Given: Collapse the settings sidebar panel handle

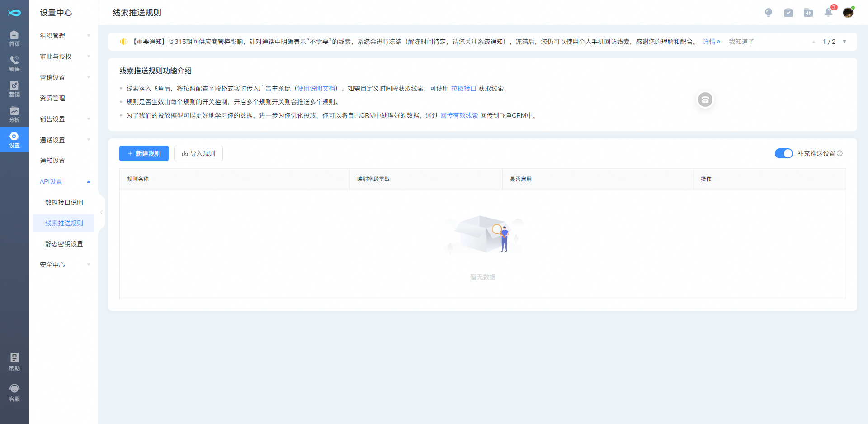Looking at the screenshot, I should point(101,212).
